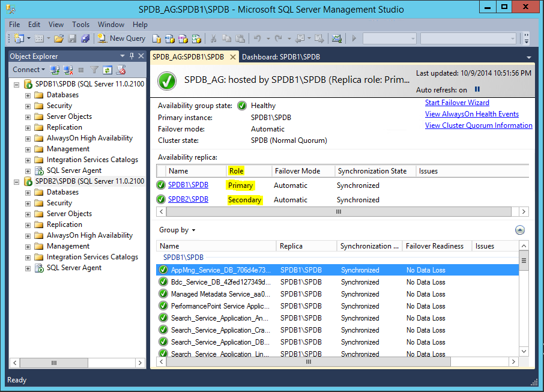
Task: Click View AlwaysOn Health Events link
Action: click(472, 114)
